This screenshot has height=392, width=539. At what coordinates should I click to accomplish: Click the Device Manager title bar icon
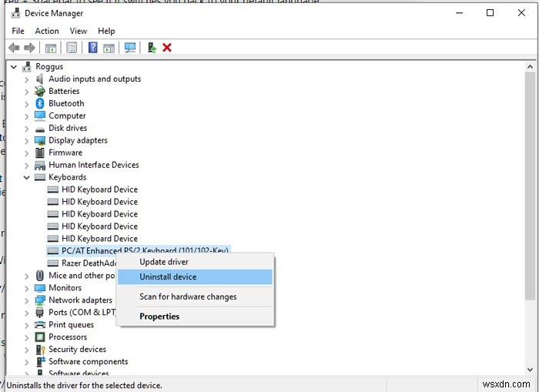point(15,13)
